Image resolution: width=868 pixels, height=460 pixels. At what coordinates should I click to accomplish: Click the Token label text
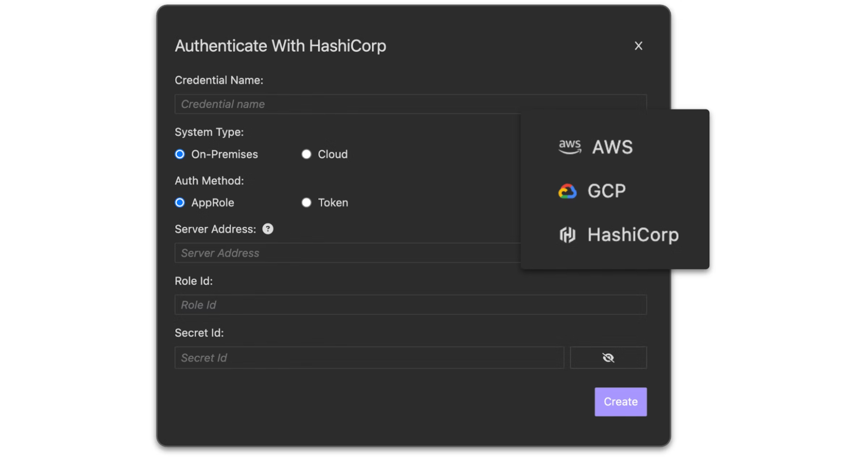click(x=333, y=203)
